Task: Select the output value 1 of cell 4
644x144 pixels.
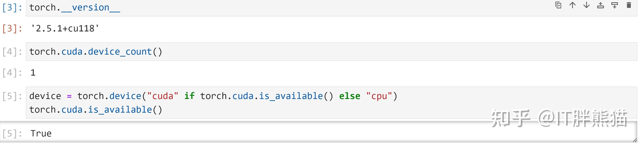Action: (33, 73)
